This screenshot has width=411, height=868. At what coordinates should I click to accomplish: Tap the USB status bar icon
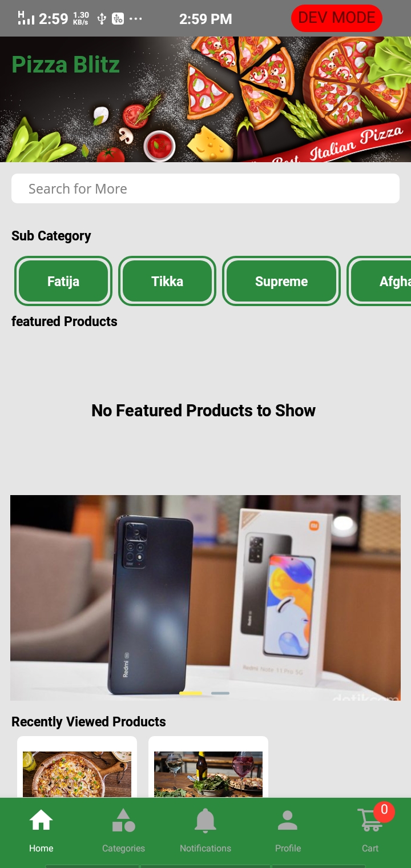click(x=102, y=19)
